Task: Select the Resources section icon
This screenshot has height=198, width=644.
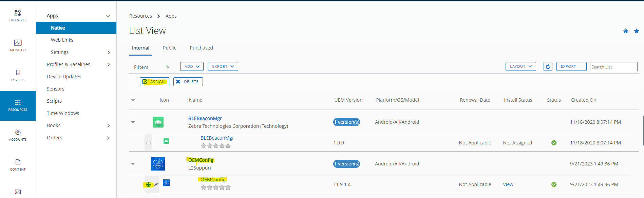Action: [18, 102]
